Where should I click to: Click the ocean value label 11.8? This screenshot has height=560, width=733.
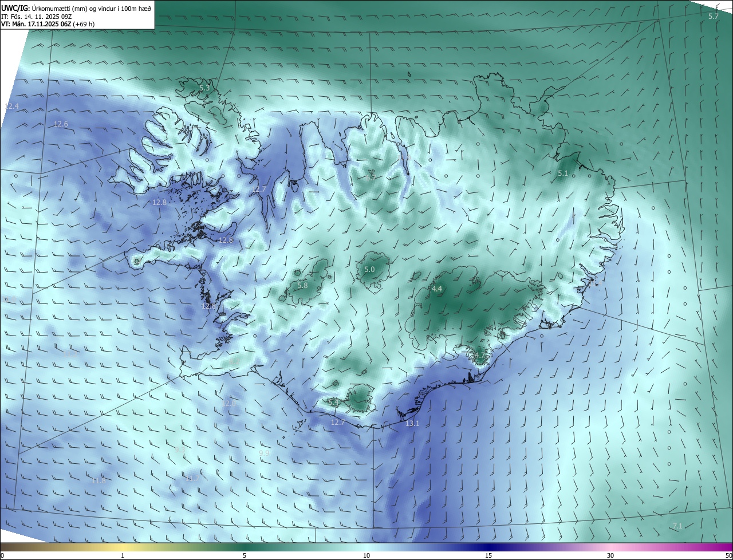coord(99,481)
